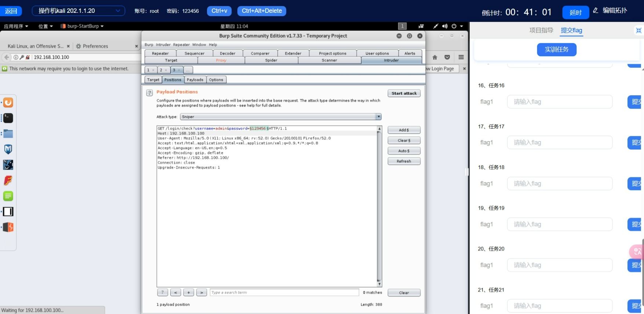The width and height of the screenshot is (644, 314).
Task: Open the black-and-white square dock icon
Action: click(8, 211)
